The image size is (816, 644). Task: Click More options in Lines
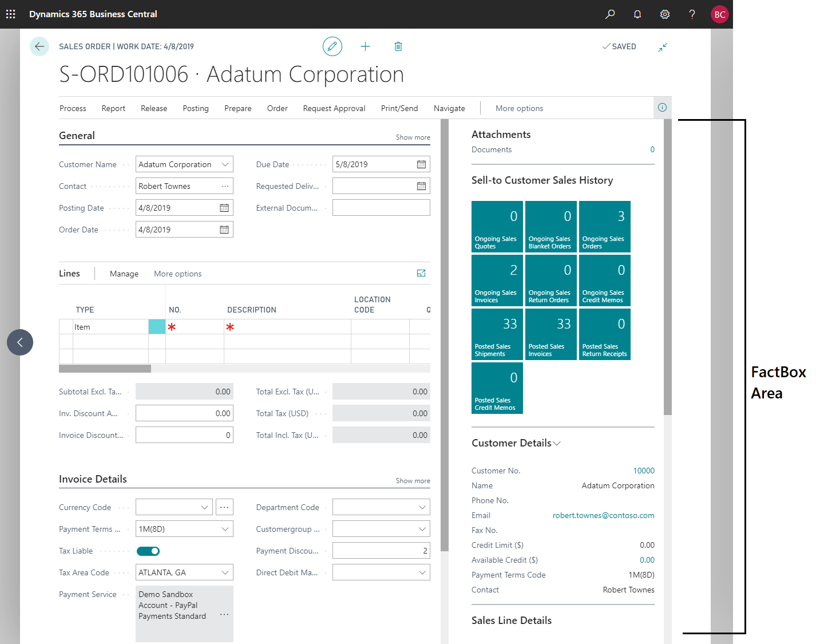(177, 274)
